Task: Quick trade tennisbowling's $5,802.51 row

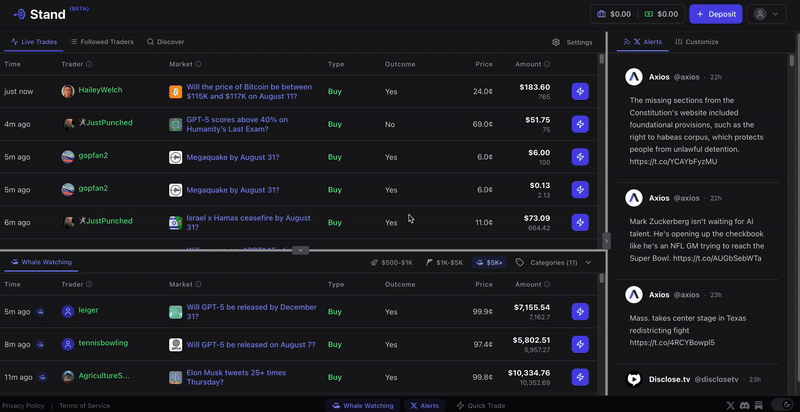Action: pos(580,344)
